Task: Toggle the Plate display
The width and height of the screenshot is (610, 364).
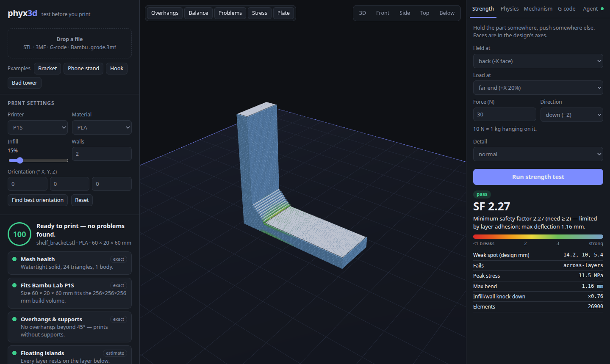Action: coord(283,13)
